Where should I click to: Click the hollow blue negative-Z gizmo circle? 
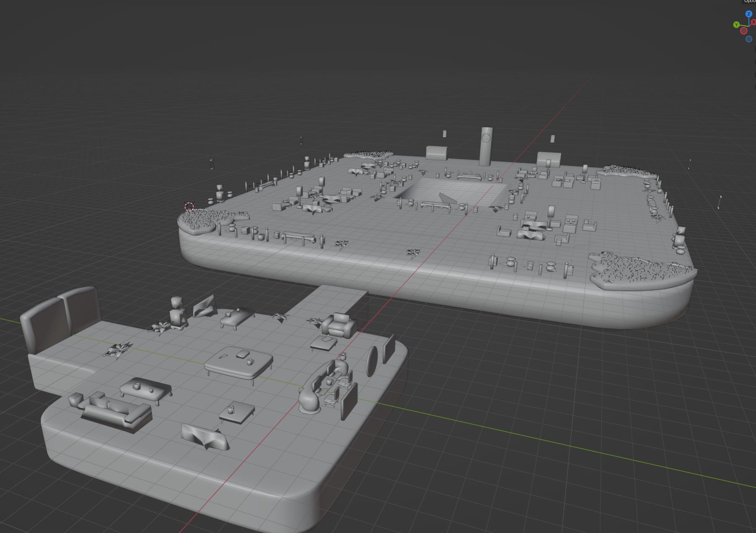click(x=749, y=39)
